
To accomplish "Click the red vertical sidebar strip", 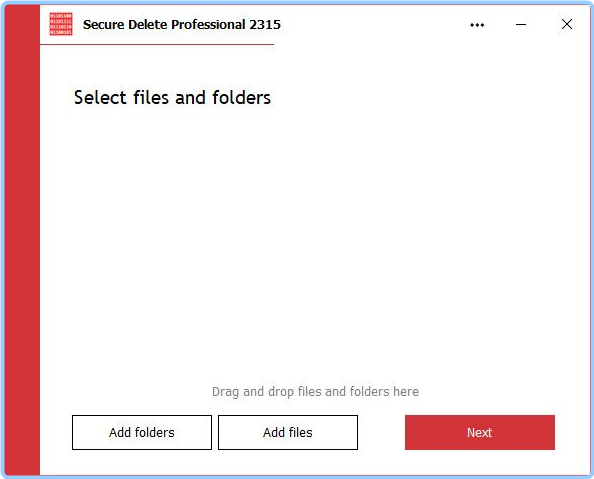I will point(22,240).
